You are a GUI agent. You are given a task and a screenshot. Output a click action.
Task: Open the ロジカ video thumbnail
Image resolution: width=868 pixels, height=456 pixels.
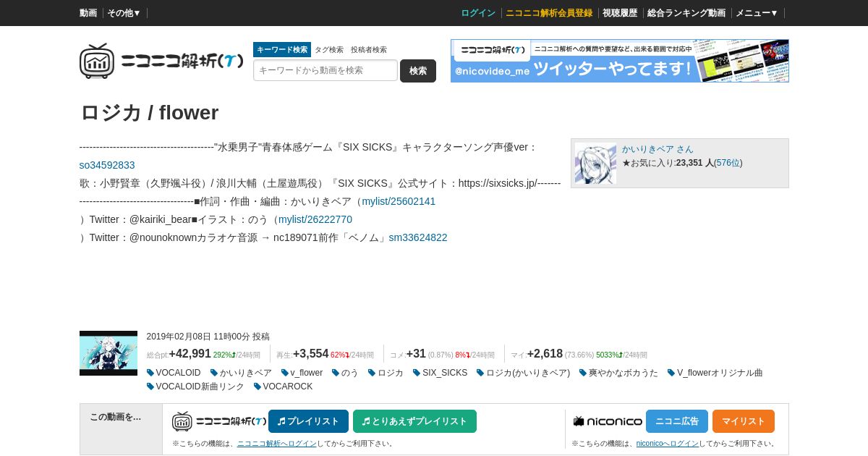coord(109,353)
